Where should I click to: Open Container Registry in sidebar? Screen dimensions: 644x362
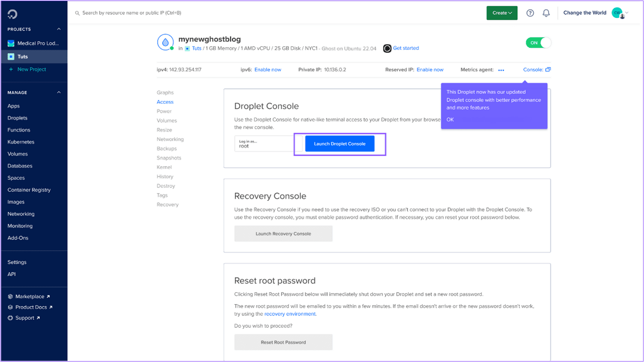click(29, 190)
